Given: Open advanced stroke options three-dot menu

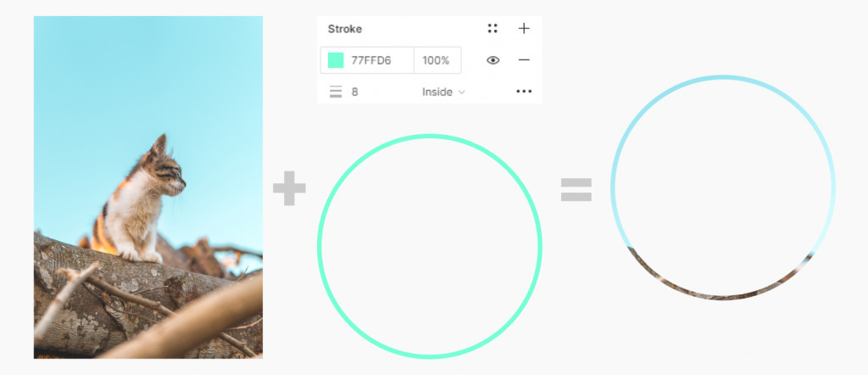Looking at the screenshot, I should pos(524,92).
